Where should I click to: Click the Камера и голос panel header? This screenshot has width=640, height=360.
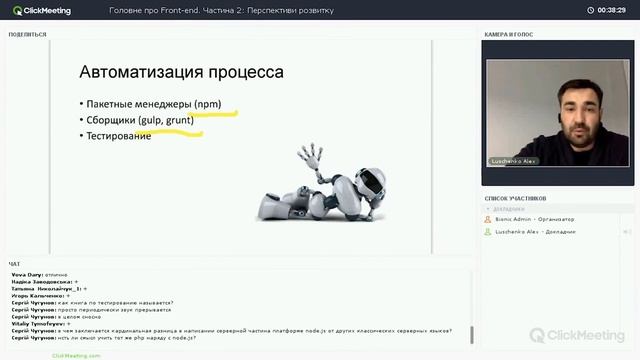click(x=509, y=34)
